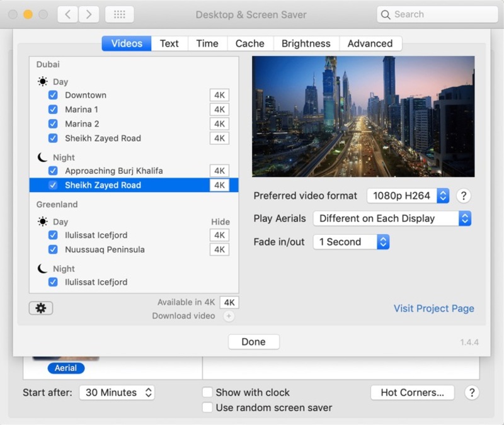Switch to the Advanced tab

point(370,43)
